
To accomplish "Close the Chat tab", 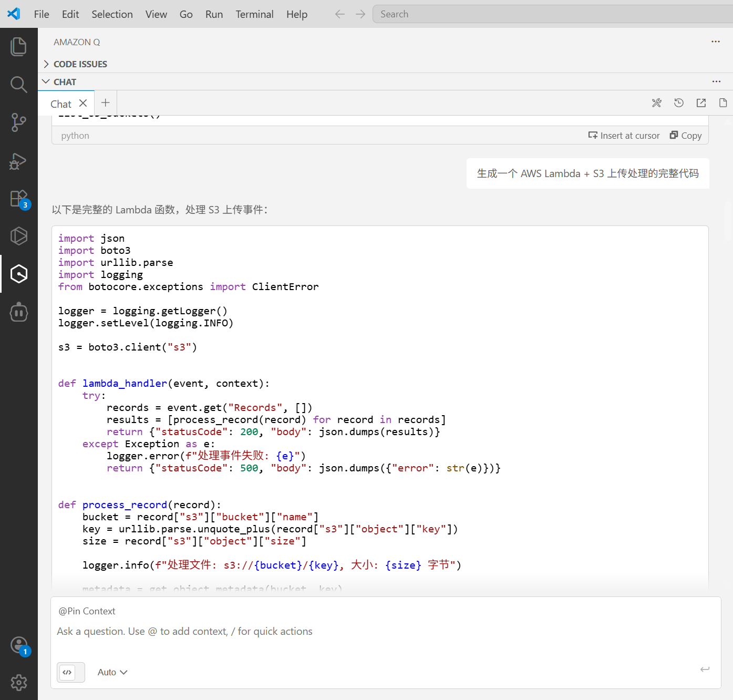I will point(83,103).
